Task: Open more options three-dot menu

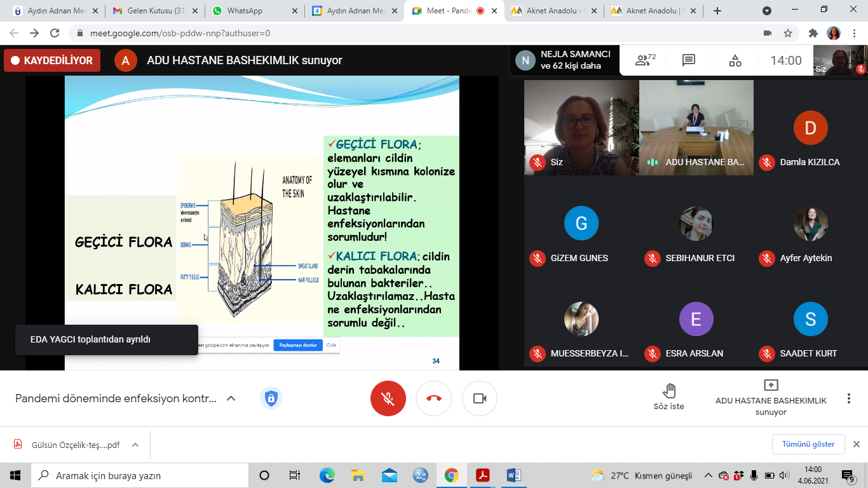Action: click(x=848, y=398)
